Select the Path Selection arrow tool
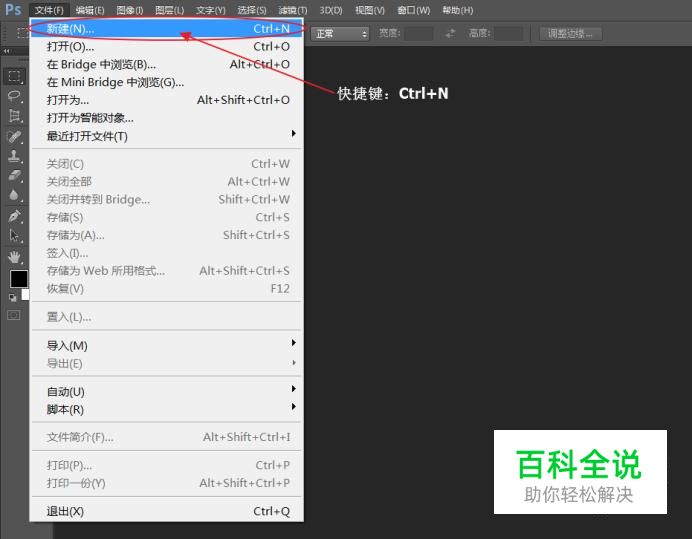The image size is (692, 539). point(14,235)
